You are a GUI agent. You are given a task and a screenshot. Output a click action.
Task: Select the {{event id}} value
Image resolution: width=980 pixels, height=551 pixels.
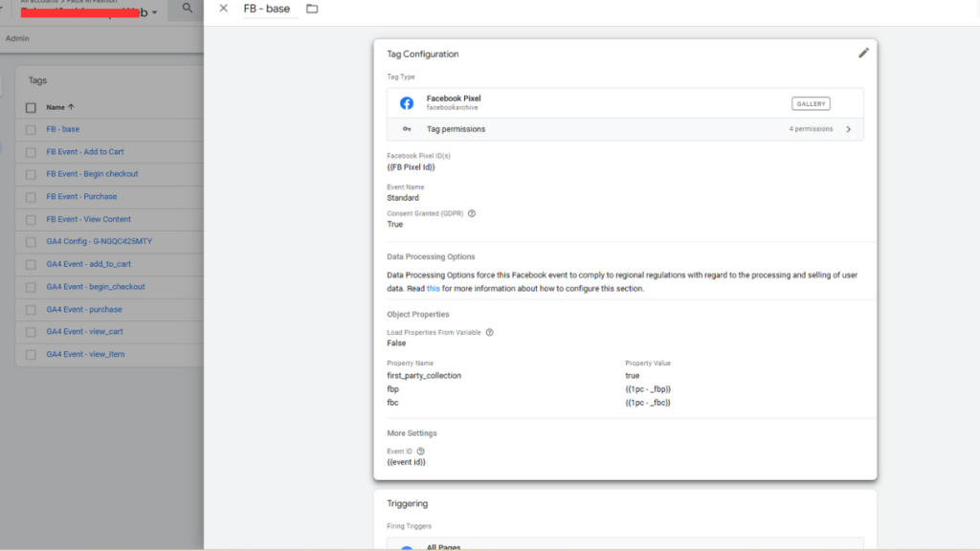[406, 462]
